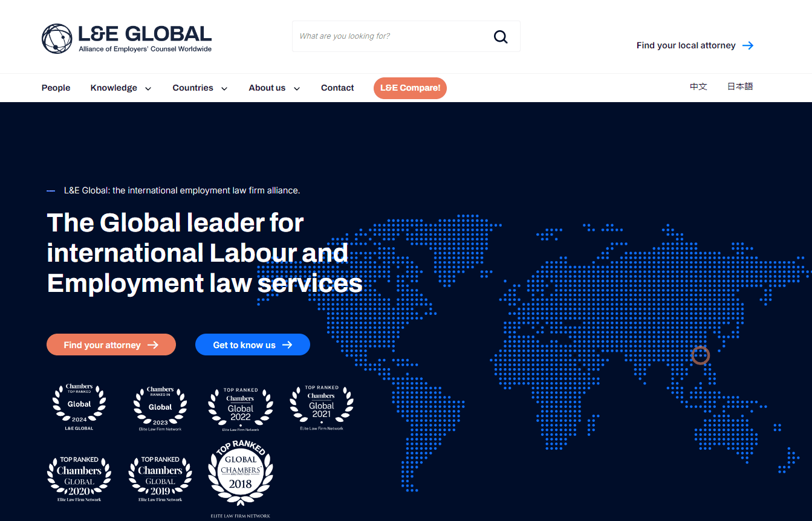Click the Global leader headline text

204,253
